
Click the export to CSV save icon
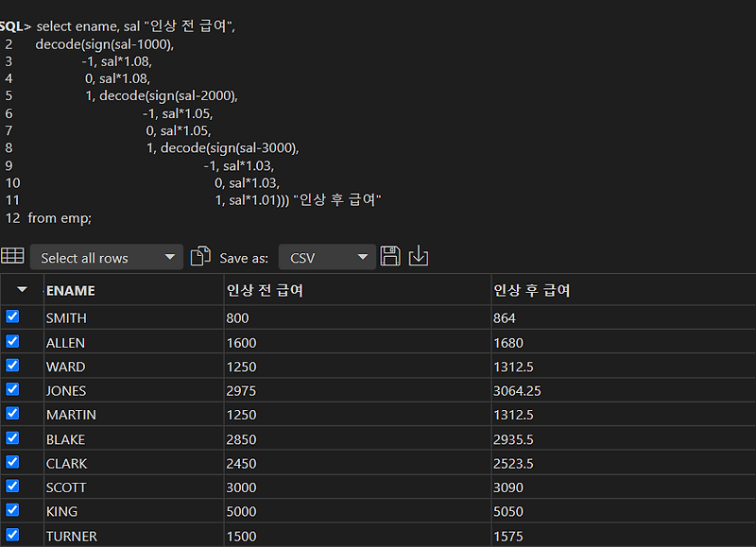390,255
